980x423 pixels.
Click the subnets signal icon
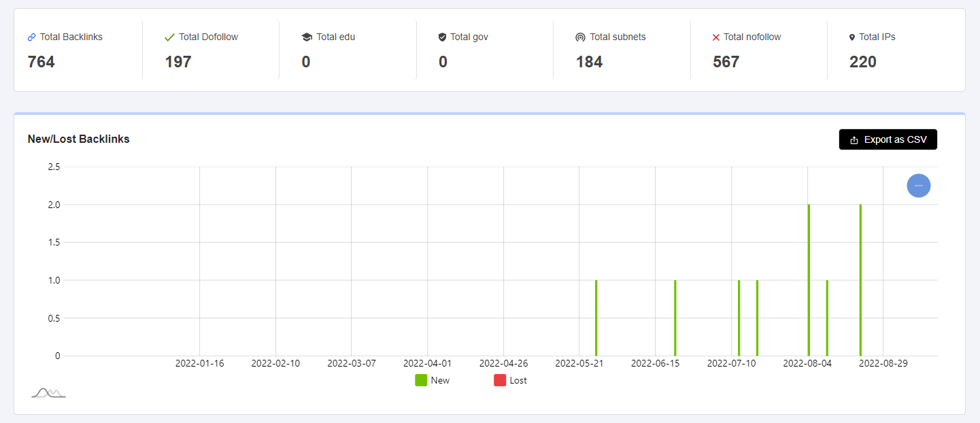(x=580, y=37)
